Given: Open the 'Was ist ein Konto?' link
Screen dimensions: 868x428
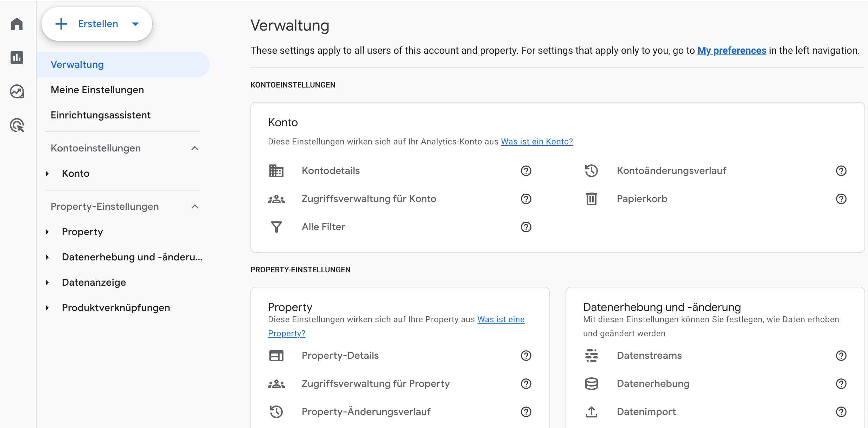Looking at the screenshot, I should click(x=537, y=142).
